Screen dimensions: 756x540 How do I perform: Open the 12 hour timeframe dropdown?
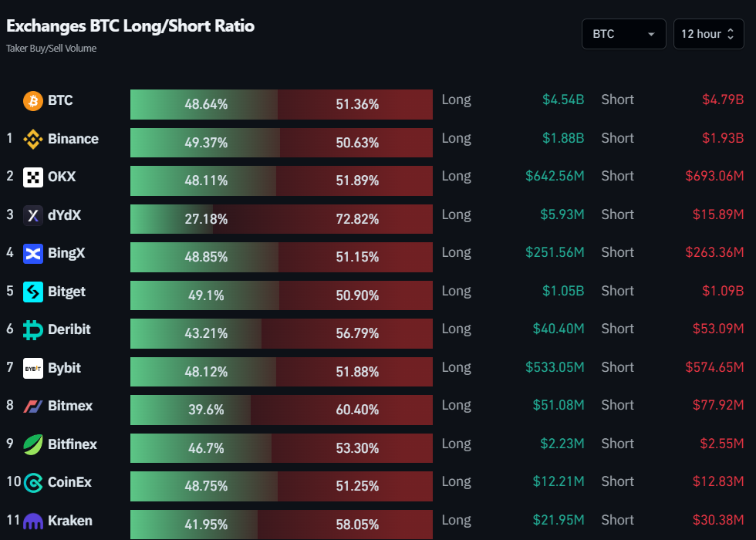point(708,33)
